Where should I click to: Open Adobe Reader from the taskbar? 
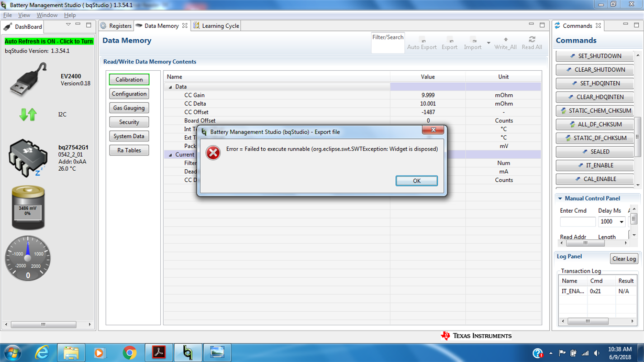point(159,353)
